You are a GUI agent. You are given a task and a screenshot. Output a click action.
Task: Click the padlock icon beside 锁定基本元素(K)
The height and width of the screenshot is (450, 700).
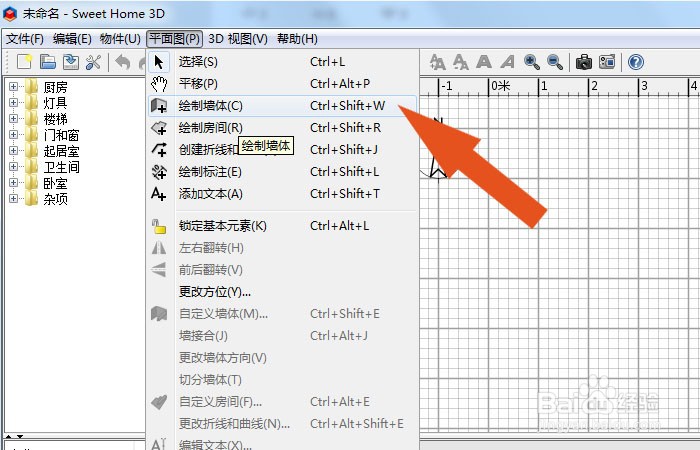(x=159, y=226)
